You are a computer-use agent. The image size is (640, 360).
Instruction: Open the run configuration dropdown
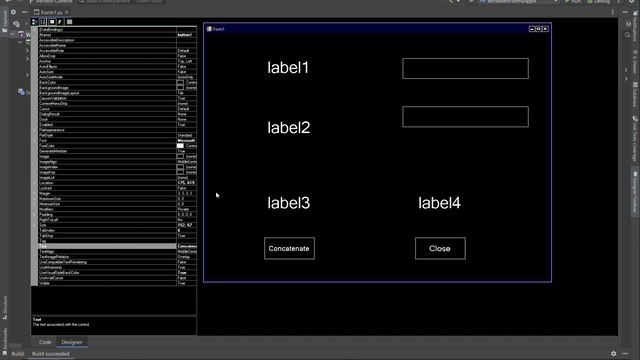(x=518, y=2)
